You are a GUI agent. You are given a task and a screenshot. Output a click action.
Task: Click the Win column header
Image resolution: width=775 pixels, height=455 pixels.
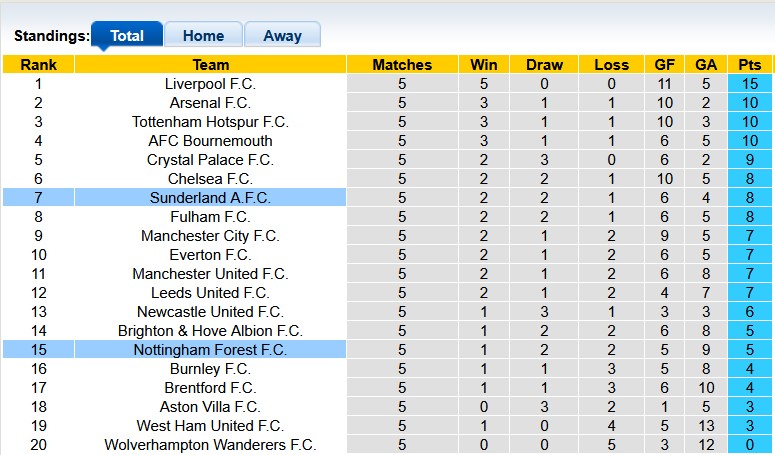pos(477,65)
